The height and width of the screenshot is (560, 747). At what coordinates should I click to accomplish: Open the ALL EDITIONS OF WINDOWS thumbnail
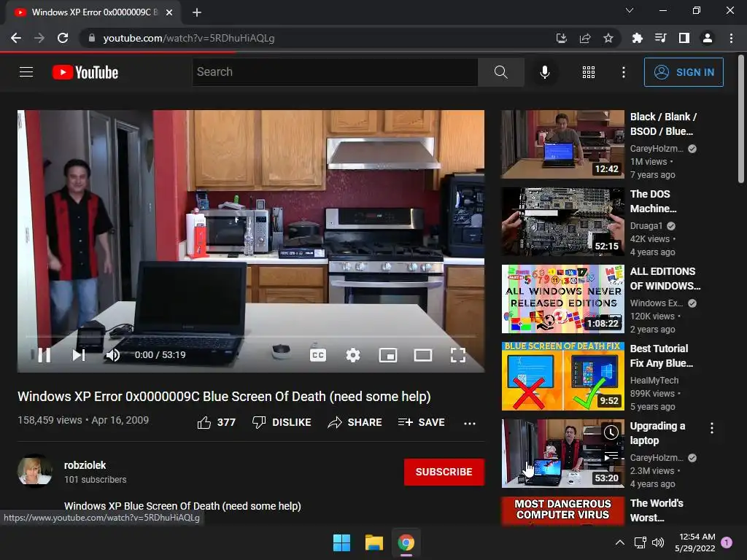[x=562, y=299]
